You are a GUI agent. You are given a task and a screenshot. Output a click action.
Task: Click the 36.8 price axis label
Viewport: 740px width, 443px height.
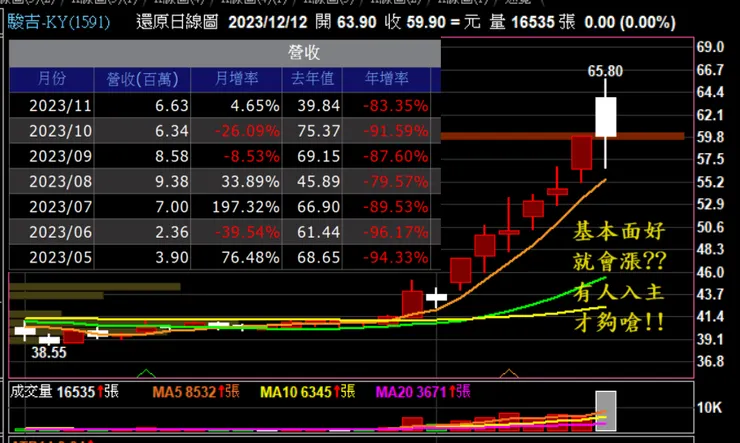click(x=710, y=361)
